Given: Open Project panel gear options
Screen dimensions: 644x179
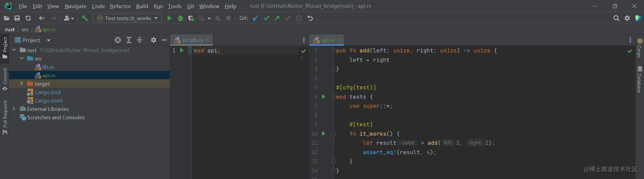Looking at the screenshot, I should pyautogui.click(x=154, y=40).
